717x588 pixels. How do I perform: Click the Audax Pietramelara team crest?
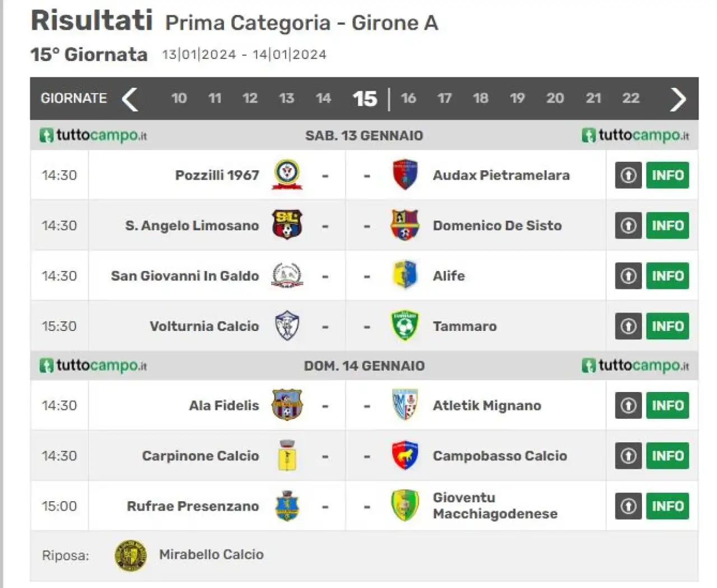(405, 175)
